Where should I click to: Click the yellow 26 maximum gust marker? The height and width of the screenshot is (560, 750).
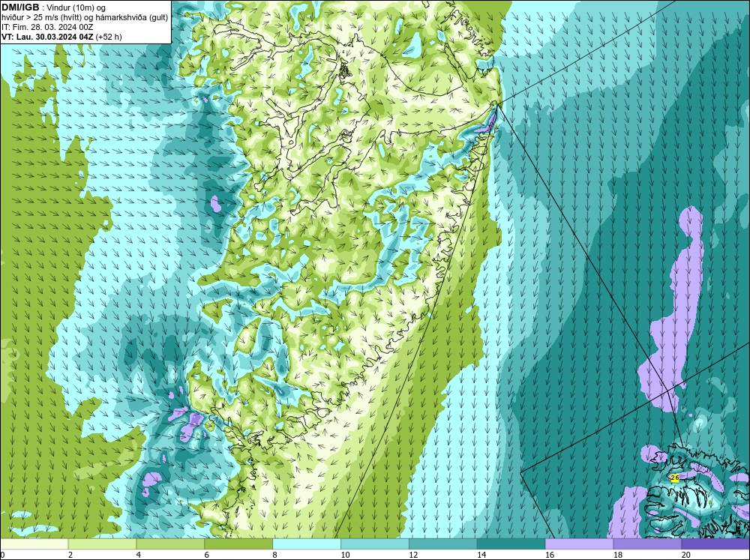tap(675, 478)
